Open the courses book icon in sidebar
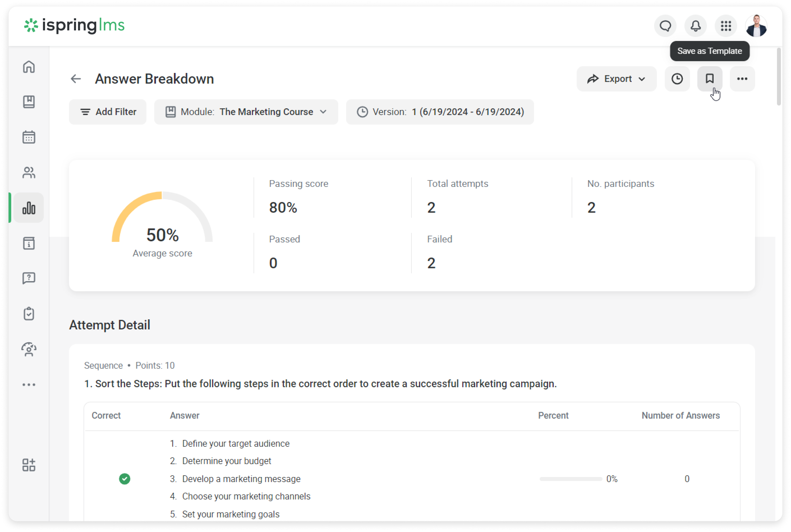791x532 pixels. click(x=29, y=102)
